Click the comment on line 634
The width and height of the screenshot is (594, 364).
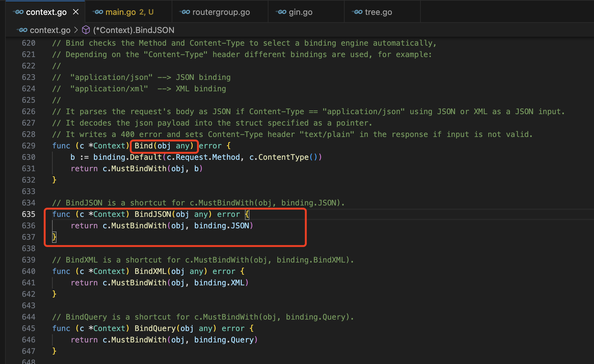pos(198,203)
